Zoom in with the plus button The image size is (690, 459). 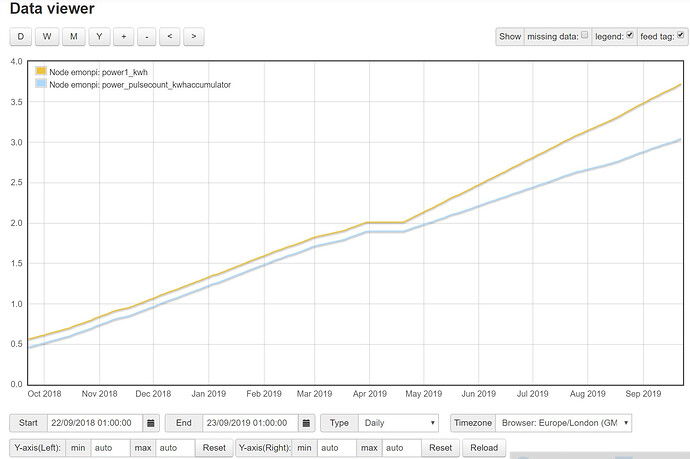tap(124, 37)
